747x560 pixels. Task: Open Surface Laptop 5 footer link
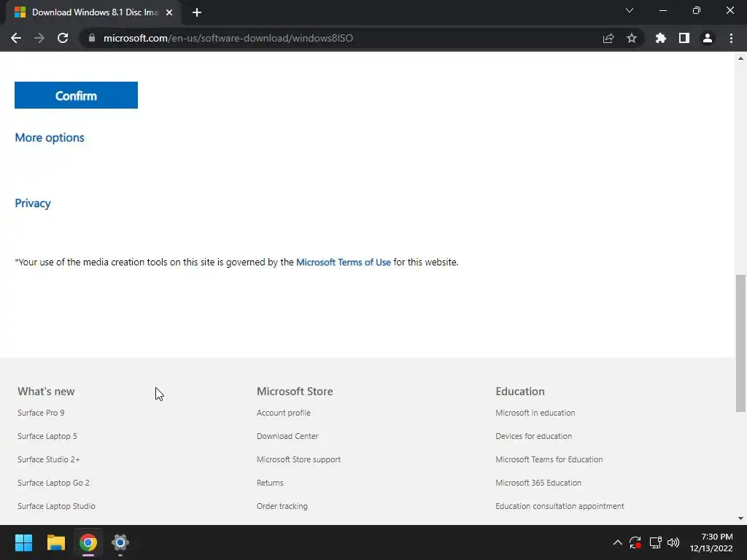(47, 436)
